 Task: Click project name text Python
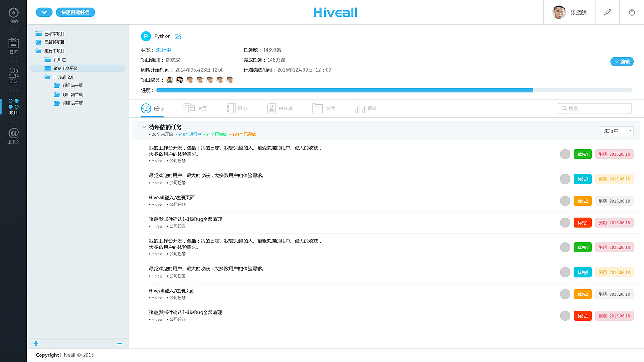tap(163, 36)
